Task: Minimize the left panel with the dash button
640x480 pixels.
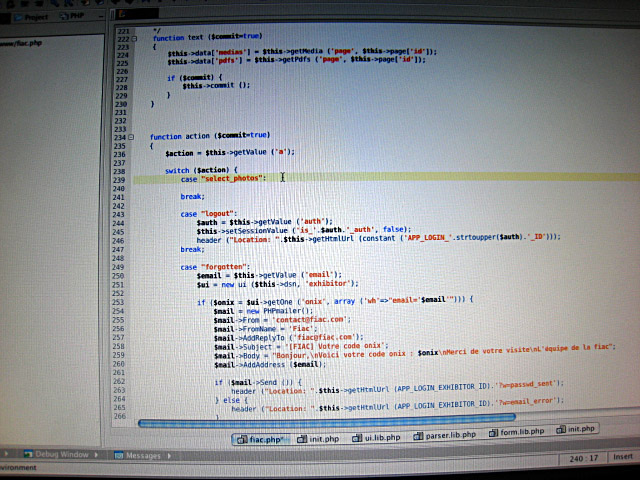Action: (x=101, y=16)
